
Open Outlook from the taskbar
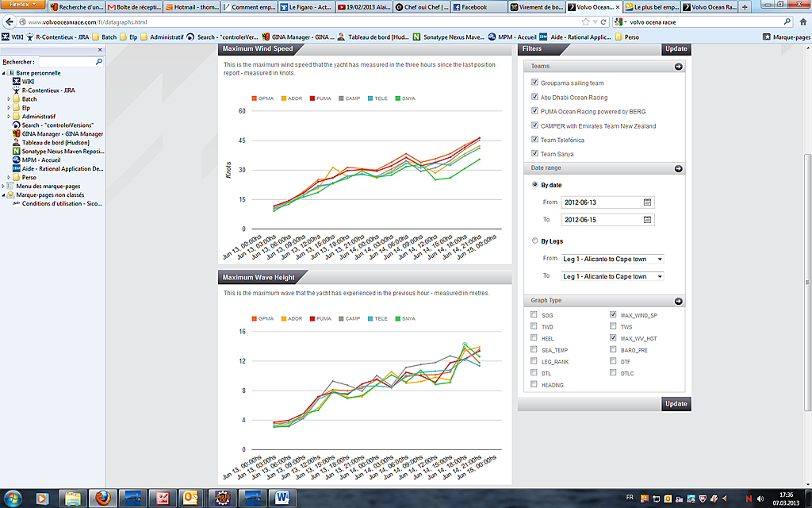tap(192, 498)
